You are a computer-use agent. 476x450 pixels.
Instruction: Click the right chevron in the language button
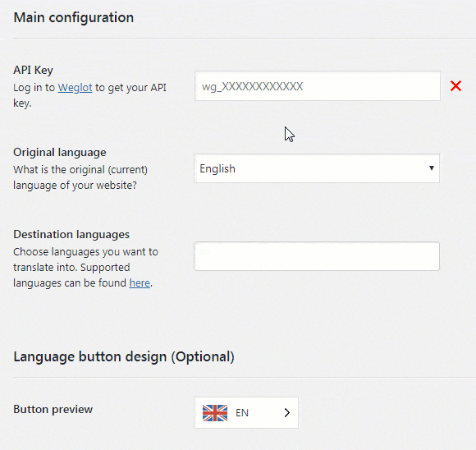click(287, 412)
